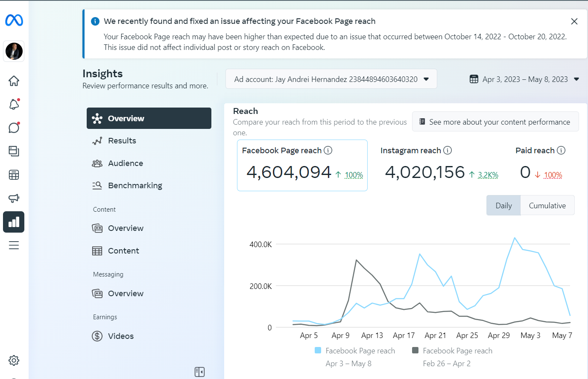Switch chart to Cumulative view
Image resolution: width=588 pixels, height=379 pixels.
point(547,206)
